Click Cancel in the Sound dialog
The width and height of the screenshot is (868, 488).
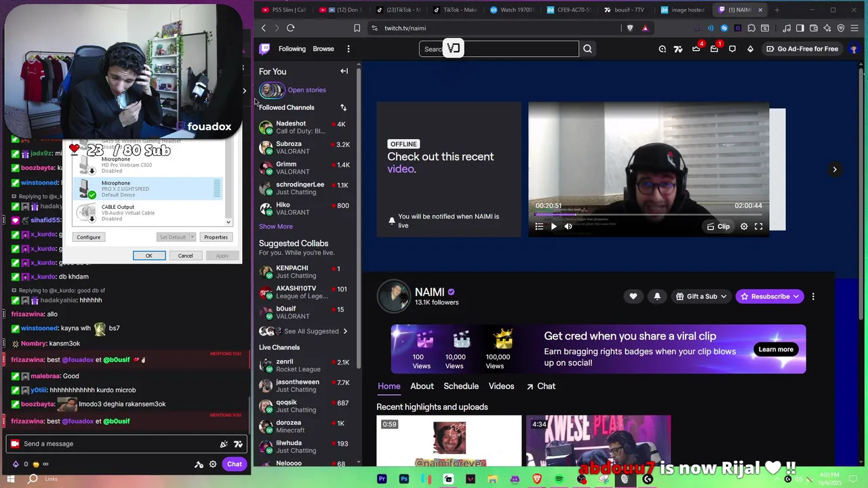(x=186, y=256)
